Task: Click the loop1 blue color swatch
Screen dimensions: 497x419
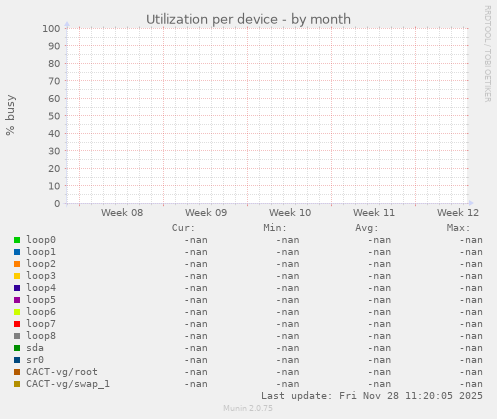Action: pos(17,252)
